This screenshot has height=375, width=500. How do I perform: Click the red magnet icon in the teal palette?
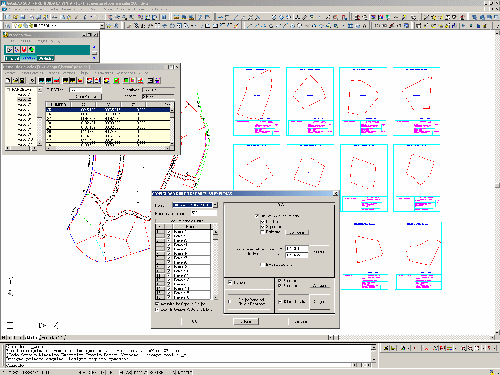tap(24, 49)
